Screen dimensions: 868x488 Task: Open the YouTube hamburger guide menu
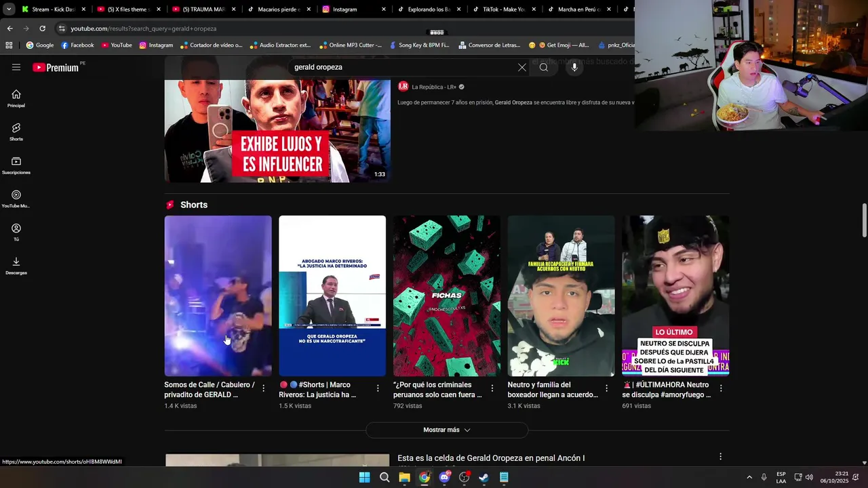click(x=16, y=67)
